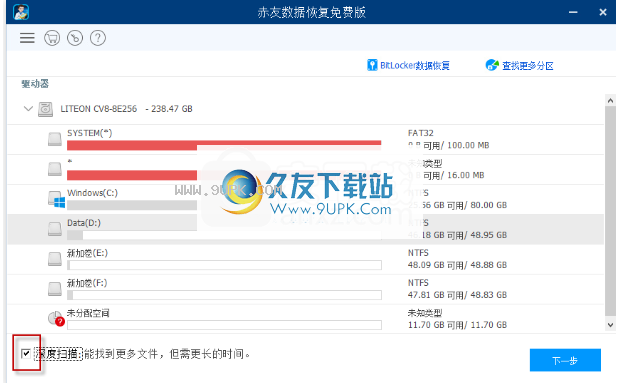The image size is (621, 385).
Task: Select the 未分配空间 disk icon
Action: tap(56, 318)
